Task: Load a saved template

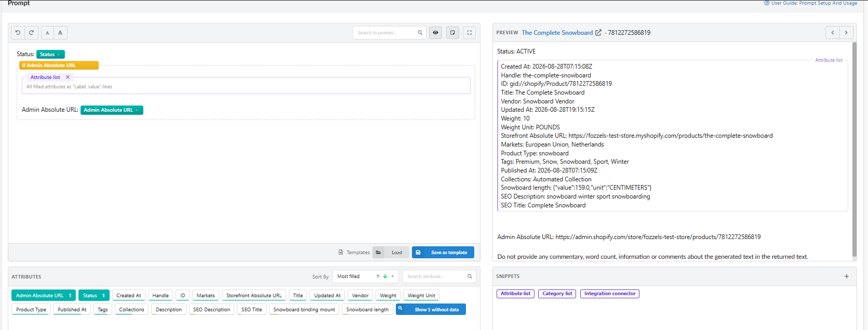Action: pos(391,253)
